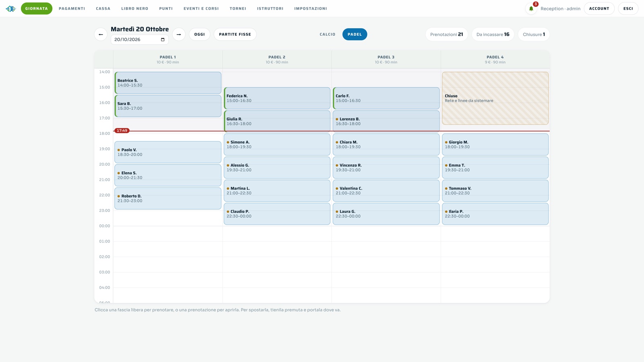Click the Padel 4 column header
The image size is (644, 362).
pos(495,60)
